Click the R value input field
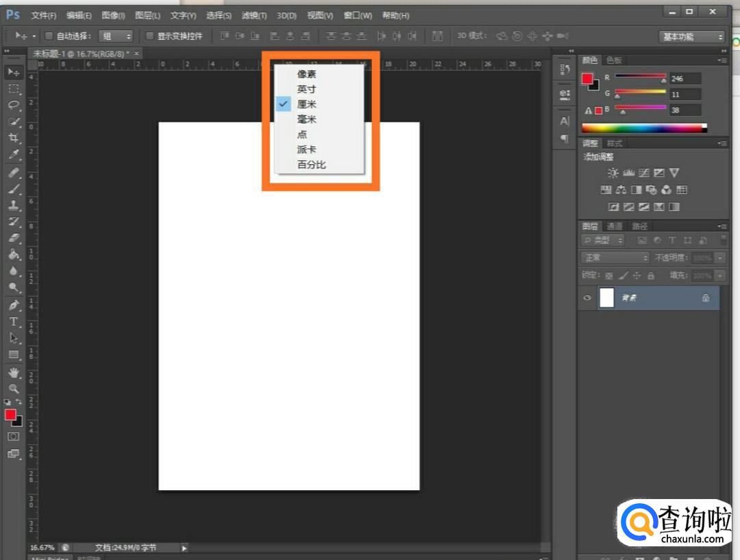Viewport: 740px width, 560px height. click(x=684, y=79)
